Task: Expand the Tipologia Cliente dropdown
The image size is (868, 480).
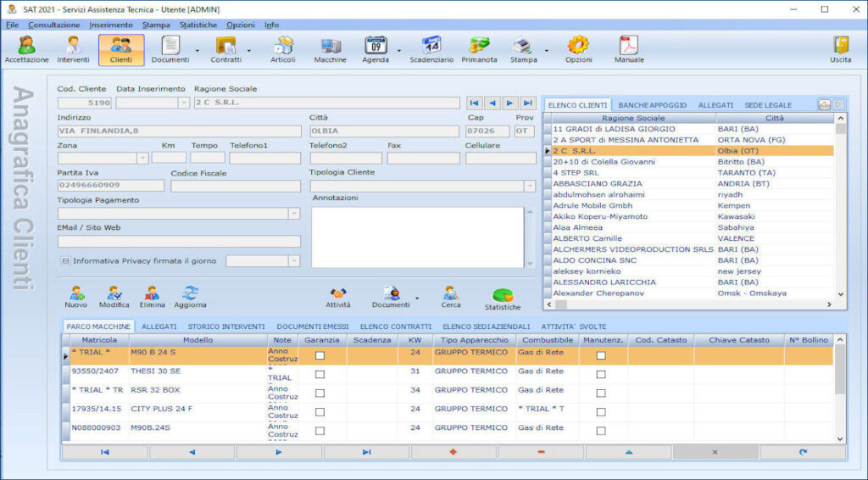Action: (x=530, y=186)
